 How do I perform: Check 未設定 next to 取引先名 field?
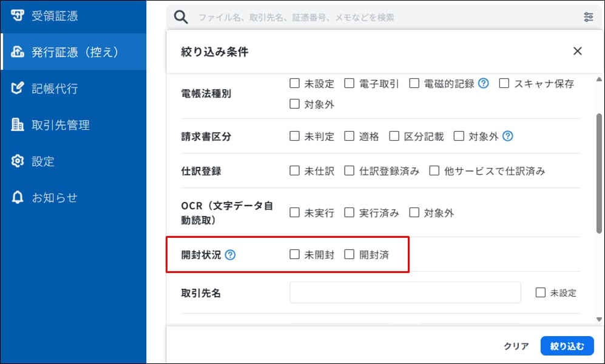coord(541,293)
